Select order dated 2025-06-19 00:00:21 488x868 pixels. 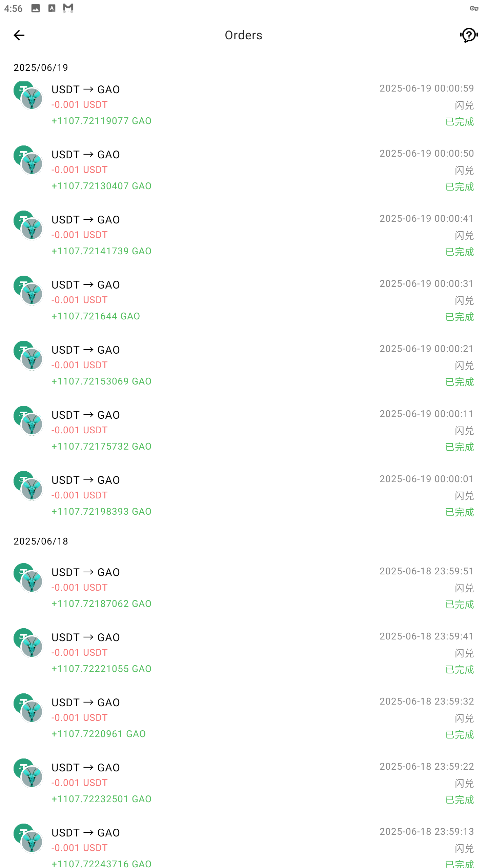point(244,365)
